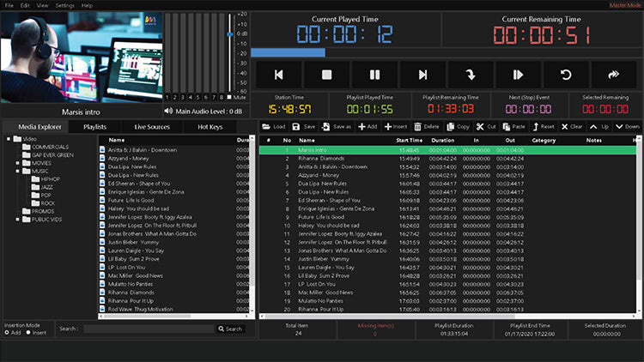The height and width of the screenshot is (362, 644).
Task: Click the Save as button
Action: (x=337, y=126)
